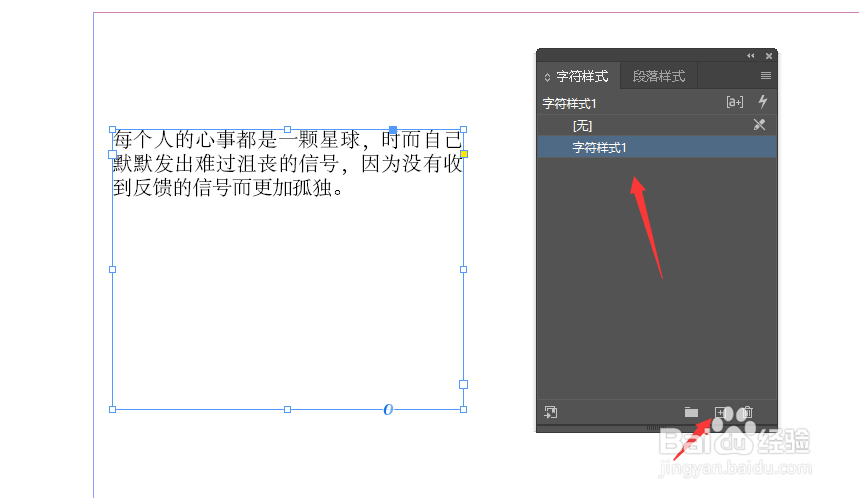Cycle panel size via arrows beside 字符样式
Image resolution: width=859 pixels, height=498 pixels.
click(547, 77)
